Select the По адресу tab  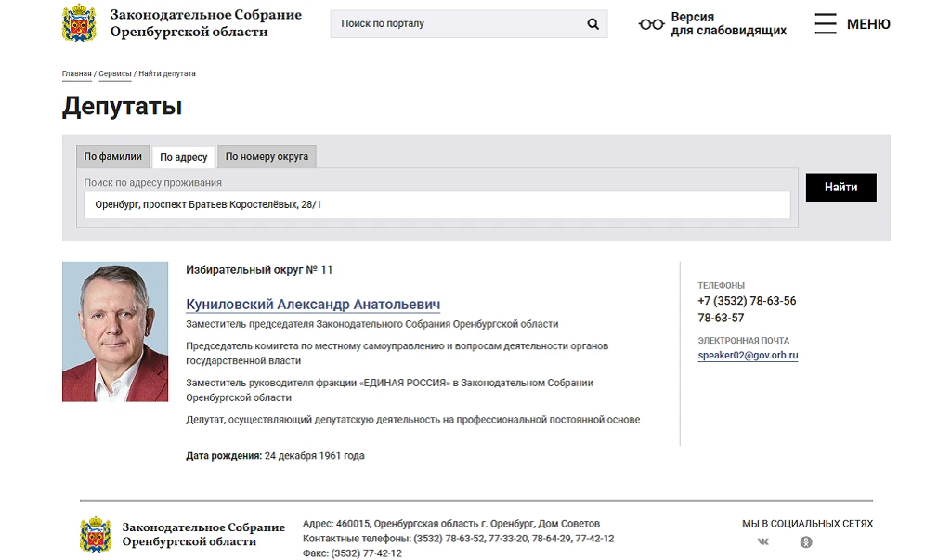183,157
